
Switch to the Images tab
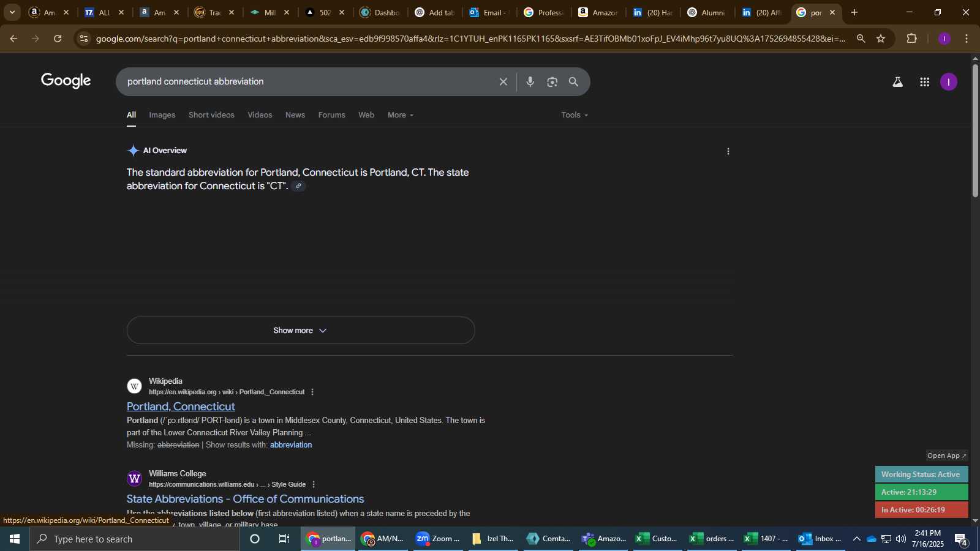coord(162,115)
